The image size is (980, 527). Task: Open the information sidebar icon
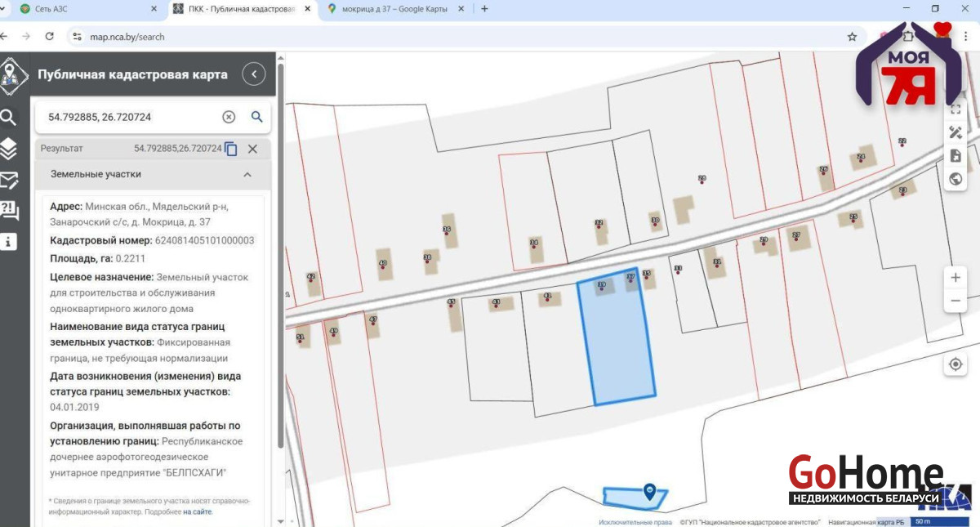[x=9, y=242]
